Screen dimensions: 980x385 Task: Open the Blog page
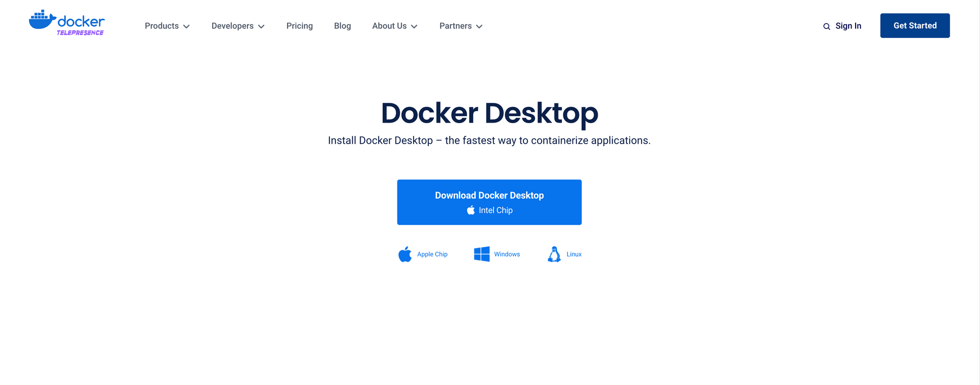[343, 26]
